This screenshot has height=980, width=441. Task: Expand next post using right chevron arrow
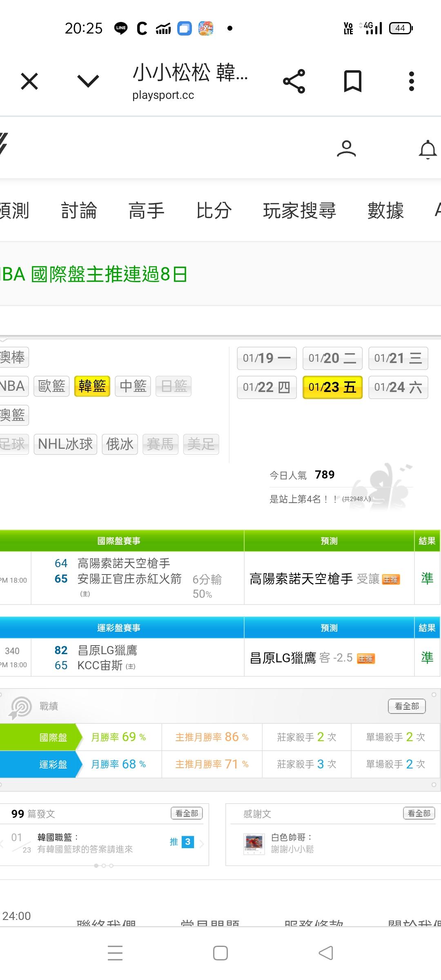(x=202, y=844)
